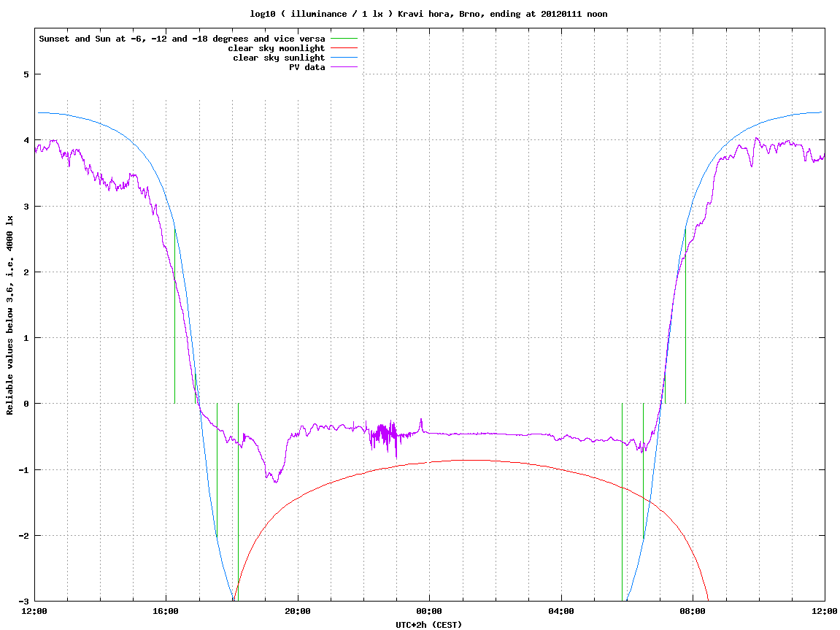Click the y-axis tick label 5
The height and width of the screenshot is (630, 840).
26,74
